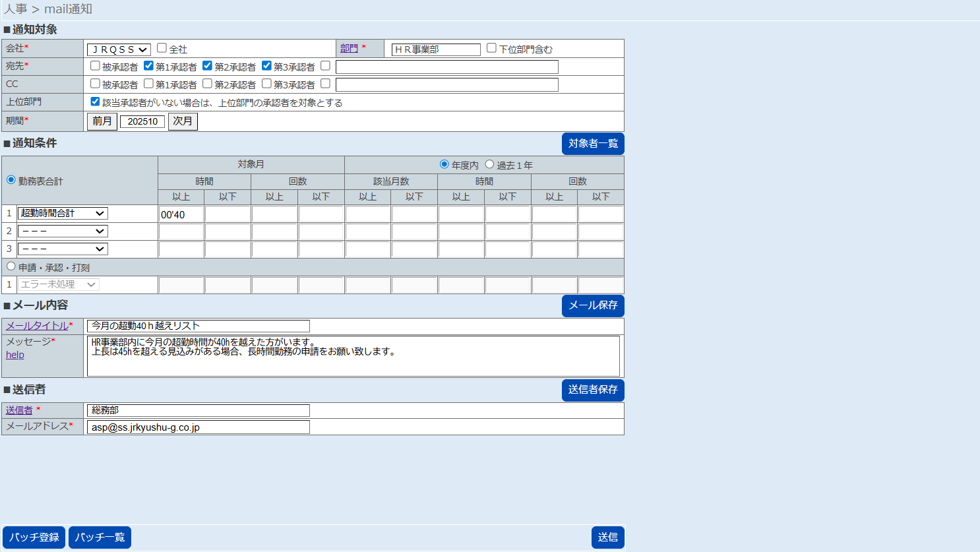Uncheck 第1承認者 in the 宛先 row
The height and width of the screenshot is (552, 980).
(x=148, y=66)
